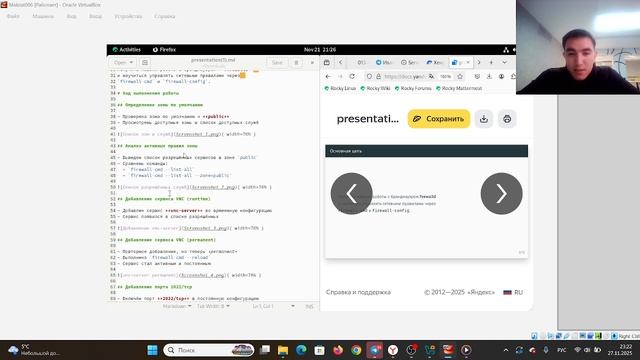The height and width of the screenshot is (360, 640).
Task: Click the Firefox View icon left of tabs
Action: (327, 62)
